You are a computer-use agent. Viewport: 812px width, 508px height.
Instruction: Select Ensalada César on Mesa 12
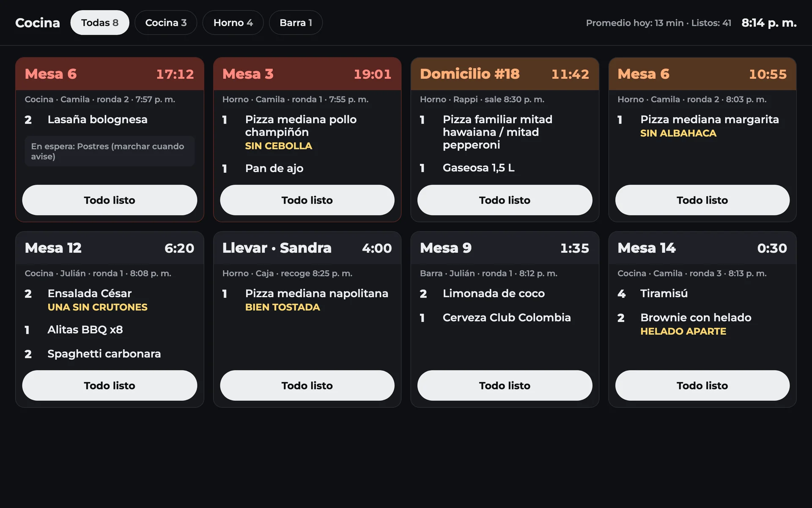[110, 300]
